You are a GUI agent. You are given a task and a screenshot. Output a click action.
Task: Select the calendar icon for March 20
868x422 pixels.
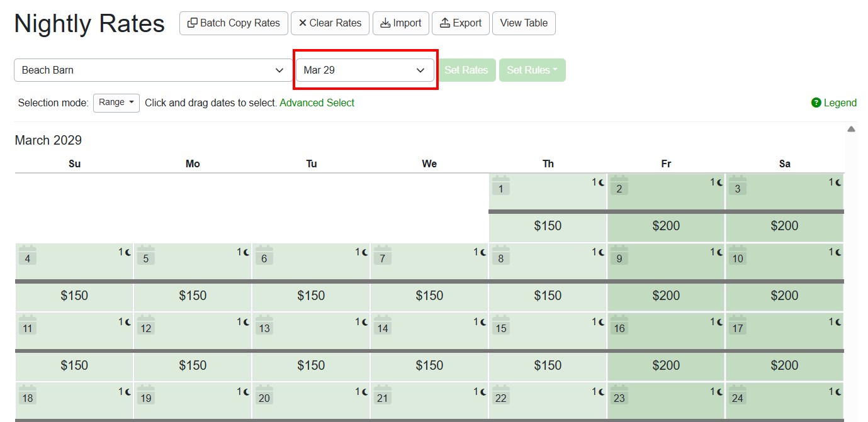(x=264, y=396)
